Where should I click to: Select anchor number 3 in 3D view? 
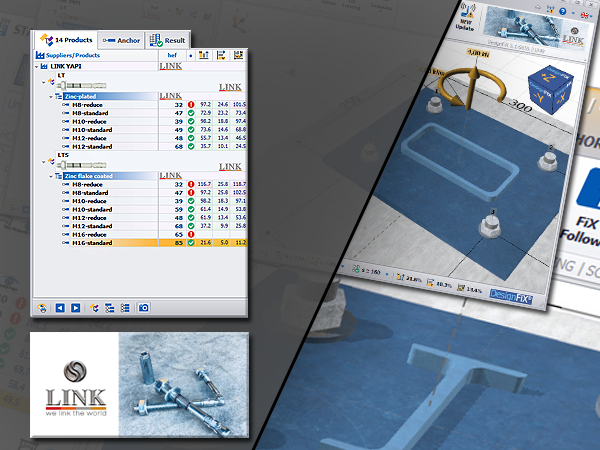click(x=490, y=227)
